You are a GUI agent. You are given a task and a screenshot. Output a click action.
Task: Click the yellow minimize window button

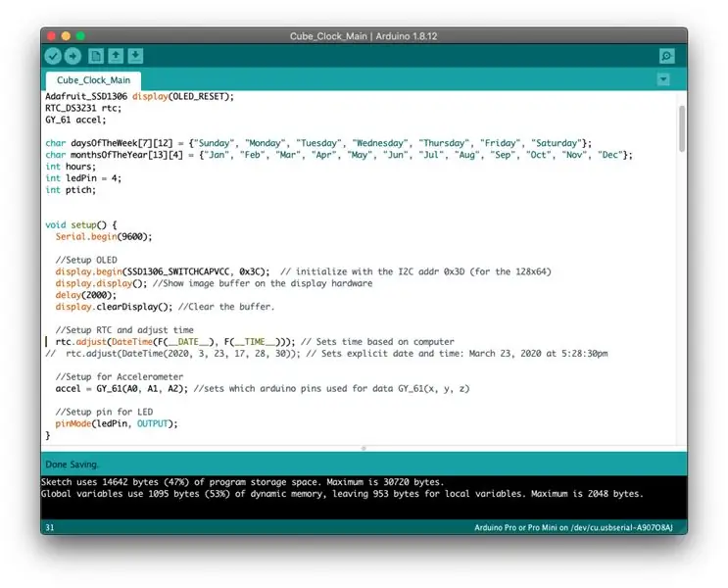(x=66, y=35)
